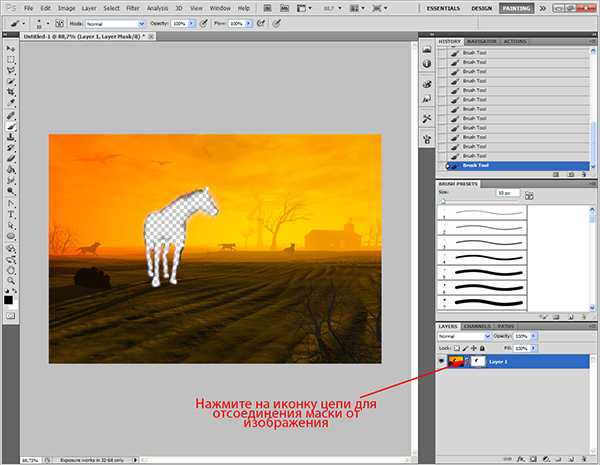Click the Painting workspace button
The width and height of the screenshot is (600, 465).
coord(516,8)
